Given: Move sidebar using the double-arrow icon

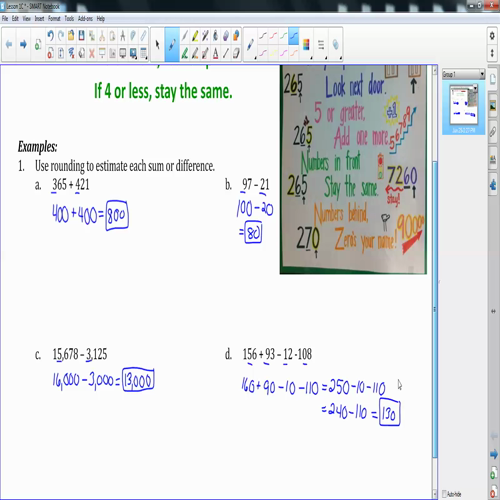Looking at the screenshot, I should click(x=493, y=311).
